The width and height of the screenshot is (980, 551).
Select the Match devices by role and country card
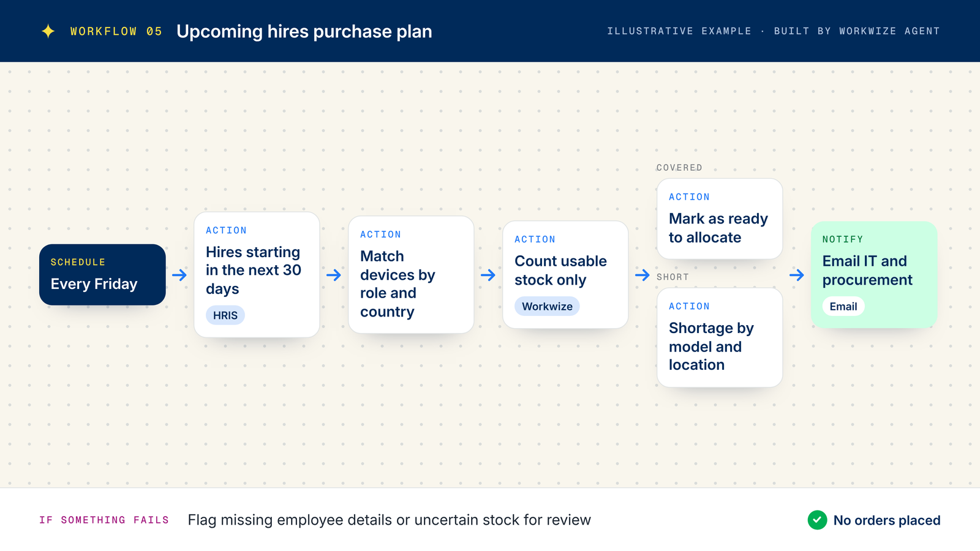click(411, 275)
